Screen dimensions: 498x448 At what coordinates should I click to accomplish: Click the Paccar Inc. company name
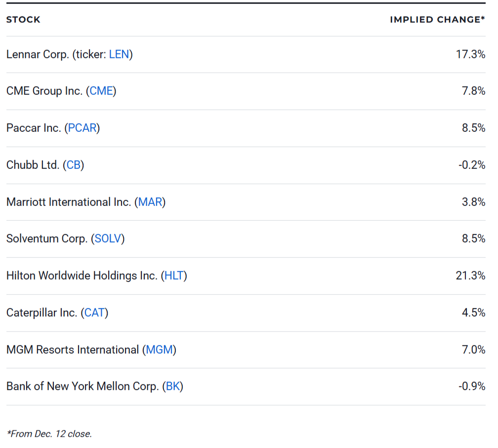click(34, 128)
